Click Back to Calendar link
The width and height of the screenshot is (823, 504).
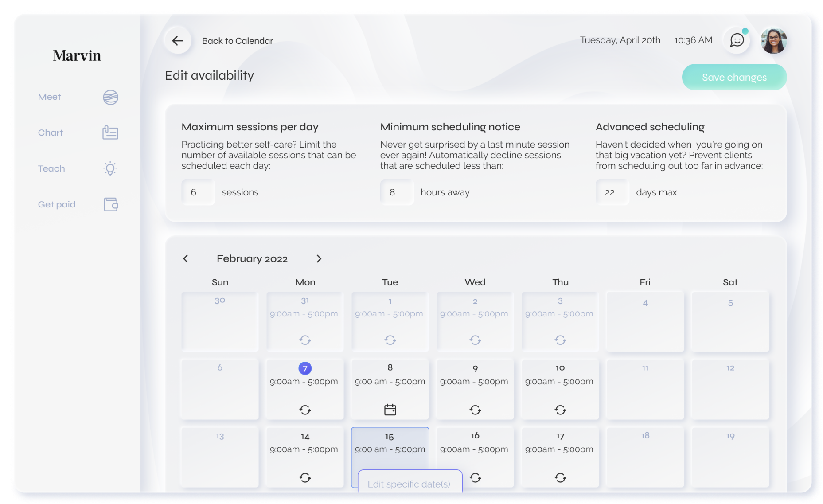pyautogui.click(x=238, y=41)
